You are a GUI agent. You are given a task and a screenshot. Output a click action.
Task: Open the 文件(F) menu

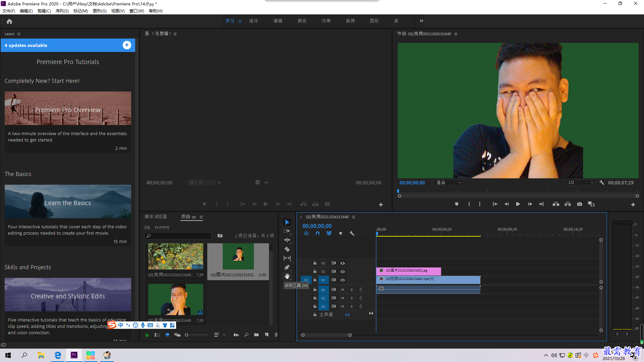[9, 11]
